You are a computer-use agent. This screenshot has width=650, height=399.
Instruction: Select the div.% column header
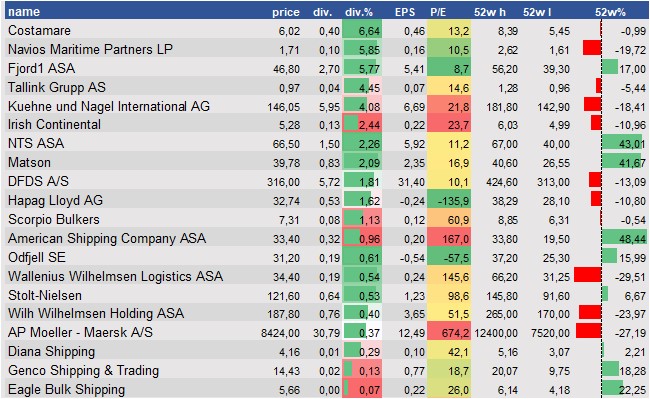(359, 12)
